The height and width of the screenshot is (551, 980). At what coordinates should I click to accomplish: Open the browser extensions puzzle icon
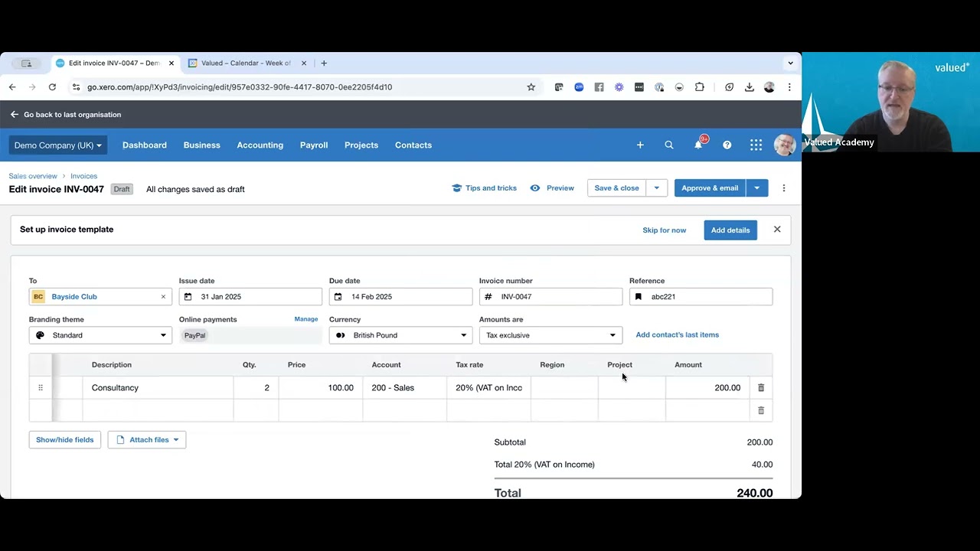tap(699, 87)
